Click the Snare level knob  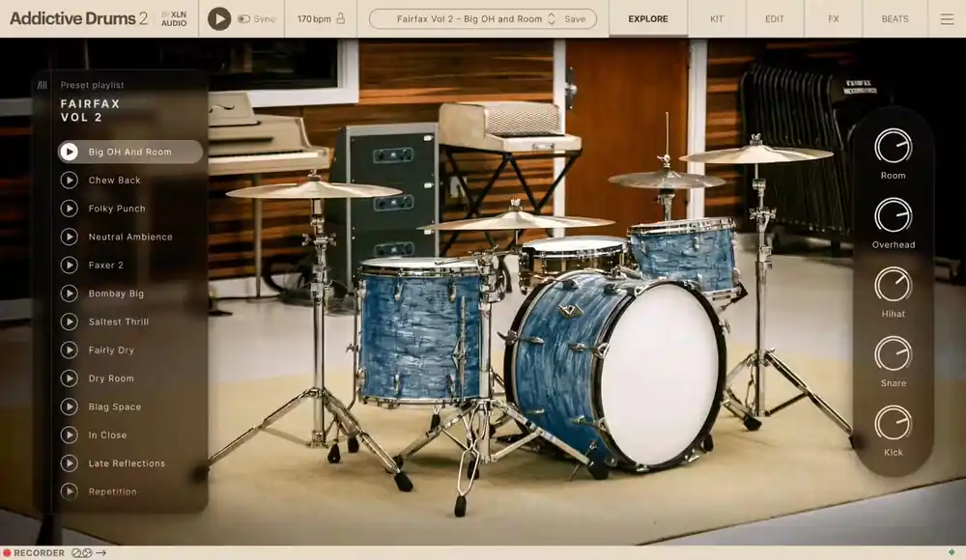point(893,354)
